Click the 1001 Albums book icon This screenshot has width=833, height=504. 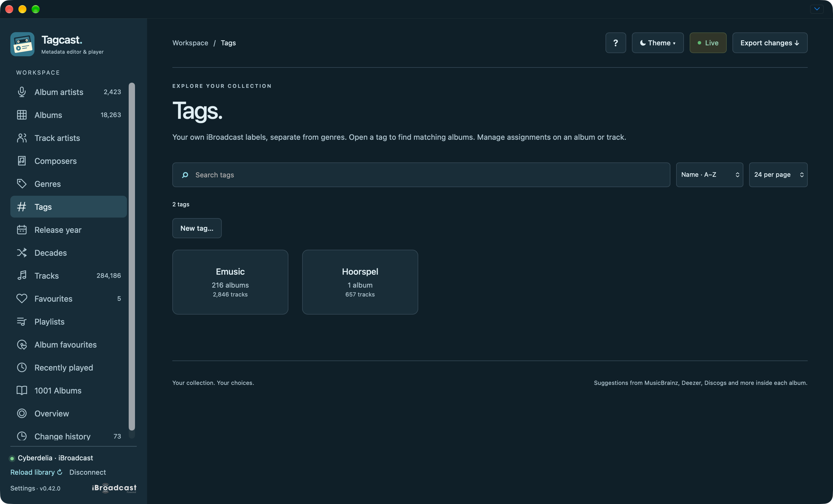22,391
